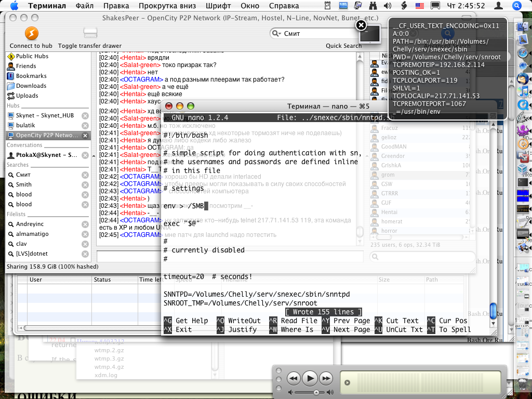Skip to next track in iTunes
This screenshot has width=532, height=399.
326,378
